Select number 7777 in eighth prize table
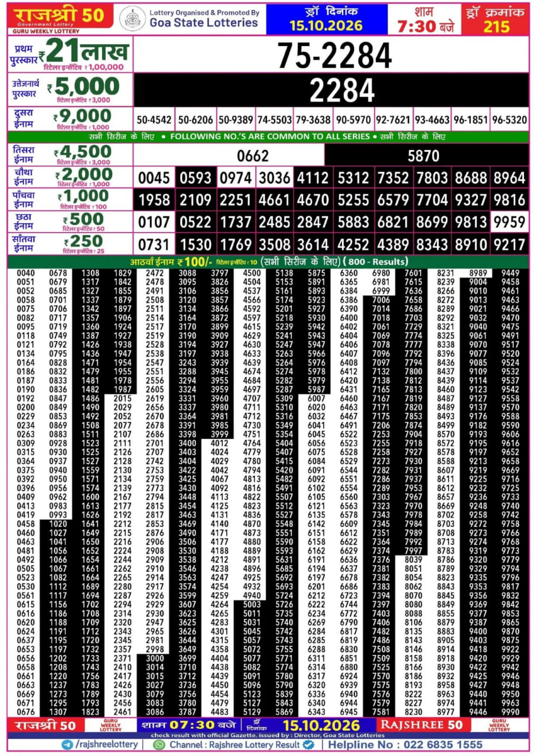 tap(413, 344)
